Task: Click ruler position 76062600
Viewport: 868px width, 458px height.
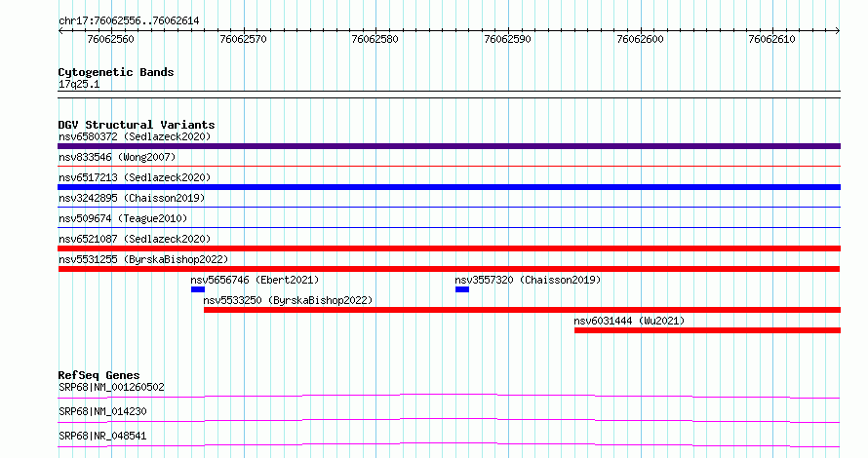Action: pyautogui.click(x=640, y=39)
